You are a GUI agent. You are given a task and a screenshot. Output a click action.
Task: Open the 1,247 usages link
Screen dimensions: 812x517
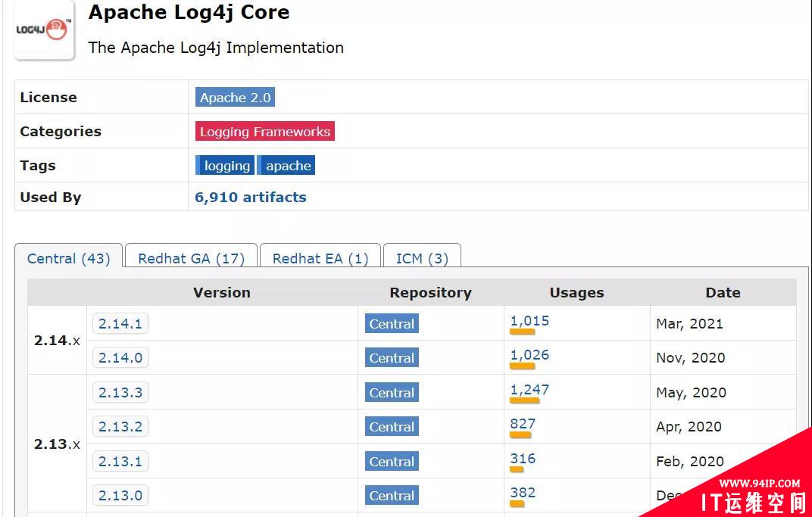[x=529, y=390]
